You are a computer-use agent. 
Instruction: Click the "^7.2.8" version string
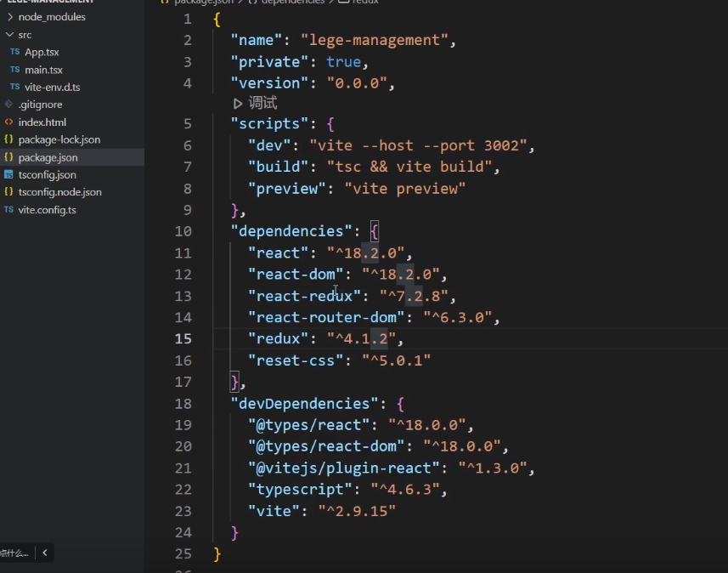click(414, 296)
